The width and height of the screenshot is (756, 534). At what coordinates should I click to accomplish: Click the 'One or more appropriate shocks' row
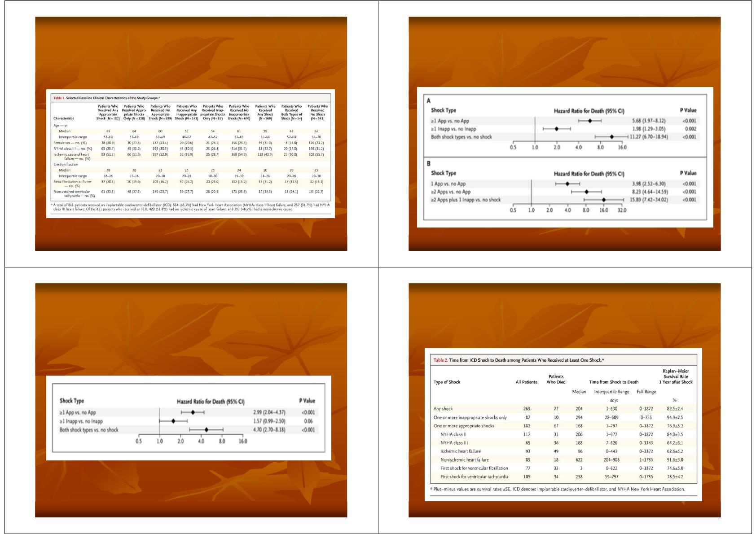point(564,426)
